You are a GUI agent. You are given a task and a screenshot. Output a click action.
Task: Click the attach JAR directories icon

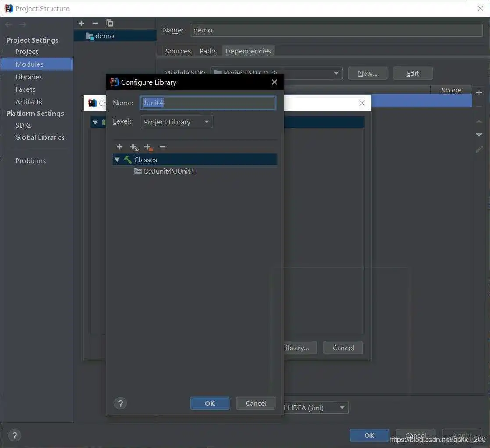point(148,147)
